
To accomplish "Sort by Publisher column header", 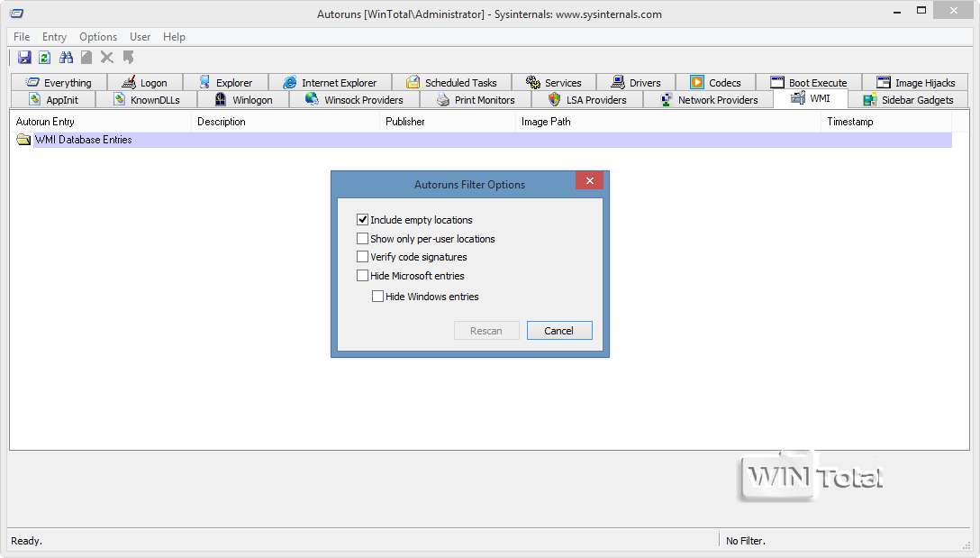I will click(447, 122).
